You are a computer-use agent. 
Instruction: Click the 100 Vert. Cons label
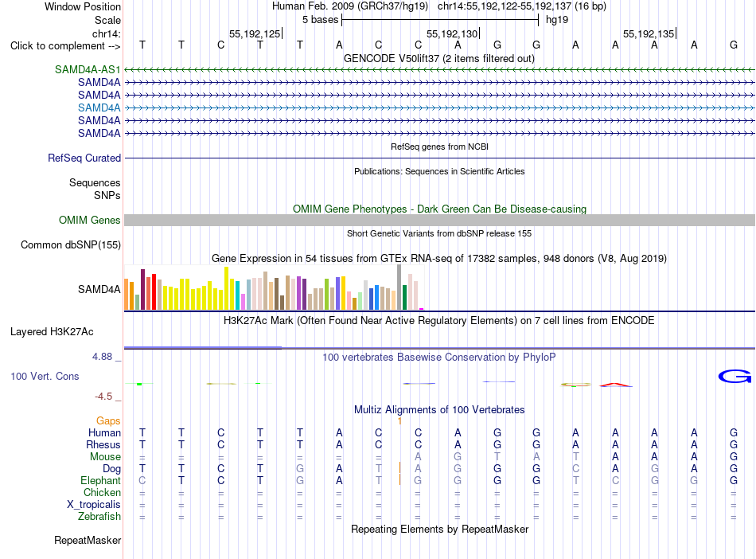coord(45,376)
